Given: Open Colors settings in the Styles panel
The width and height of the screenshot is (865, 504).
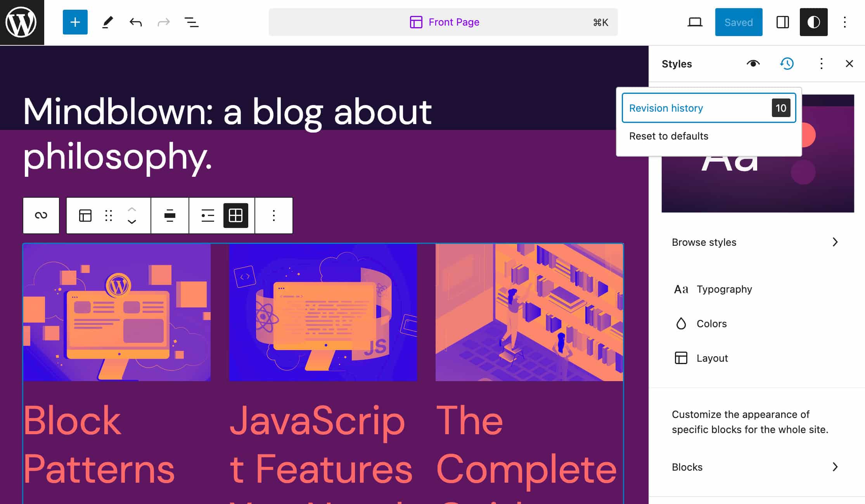Looking at the screenshot, I should point(712,323).
